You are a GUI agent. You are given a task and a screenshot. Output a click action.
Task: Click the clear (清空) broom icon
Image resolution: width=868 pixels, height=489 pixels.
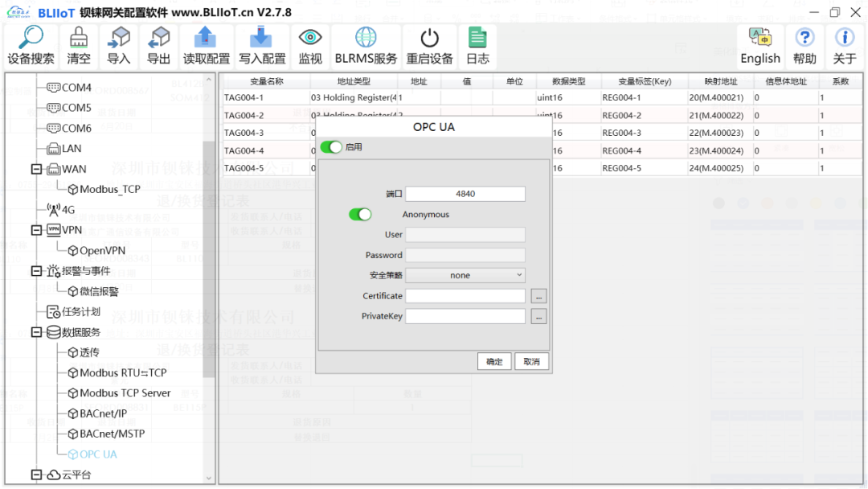[x=79, y=39]
